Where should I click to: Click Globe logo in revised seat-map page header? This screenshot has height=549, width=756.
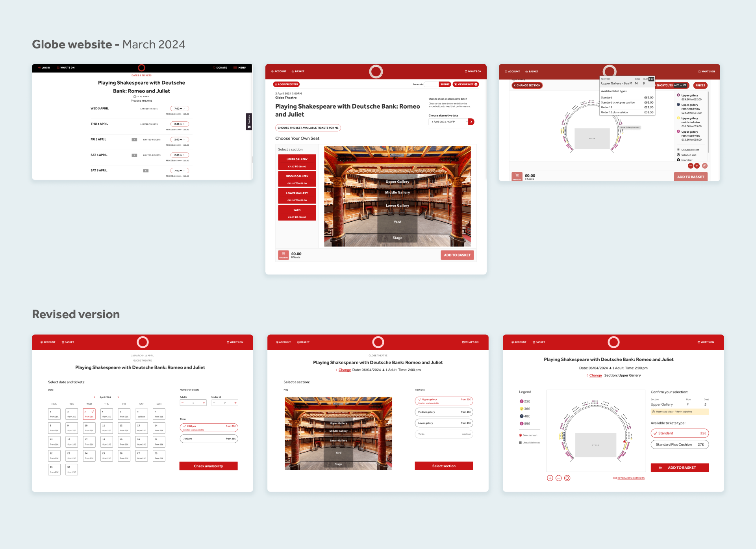point(613,342)
